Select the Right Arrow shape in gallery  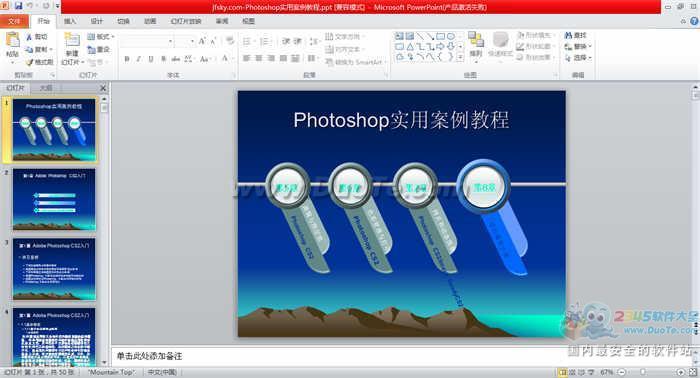click(x=441, y=46)
